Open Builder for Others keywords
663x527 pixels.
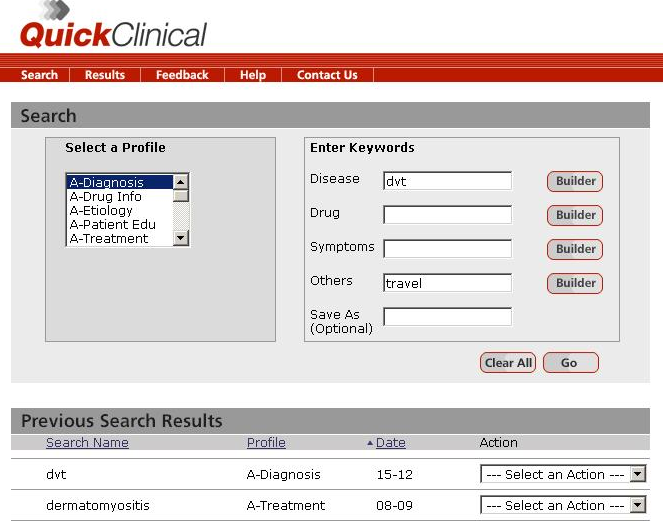click(575, 283)
